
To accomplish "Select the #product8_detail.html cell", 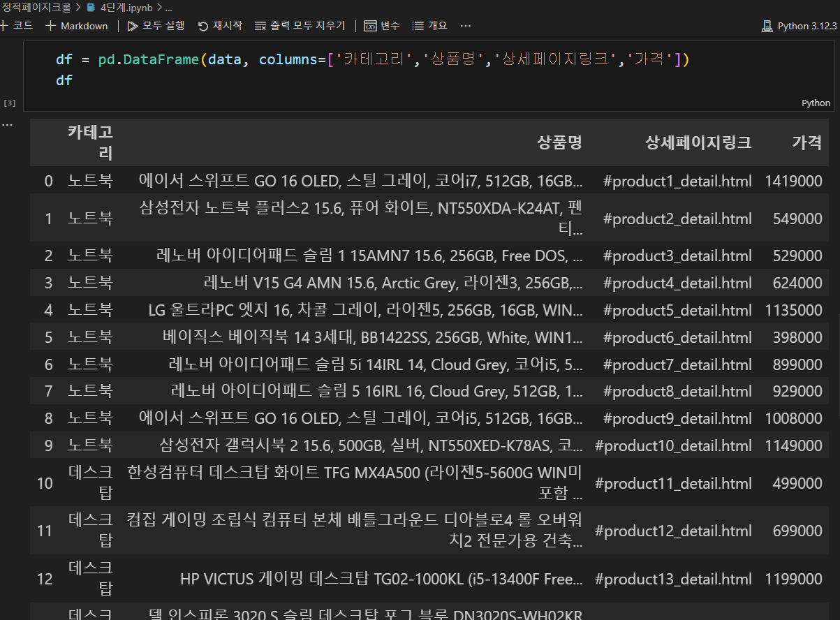I will point(677,391).
